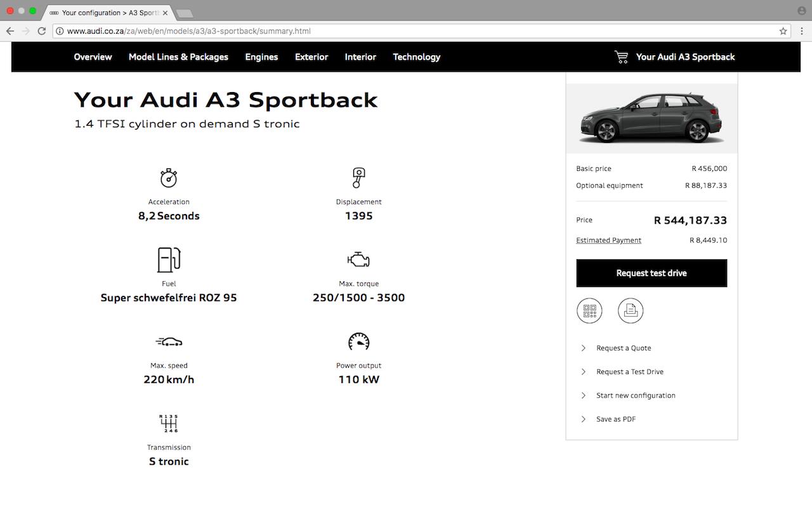Click the max speed car icon
Screen dimensions: 812x508
pyautogui.click(x=169, y=342)
